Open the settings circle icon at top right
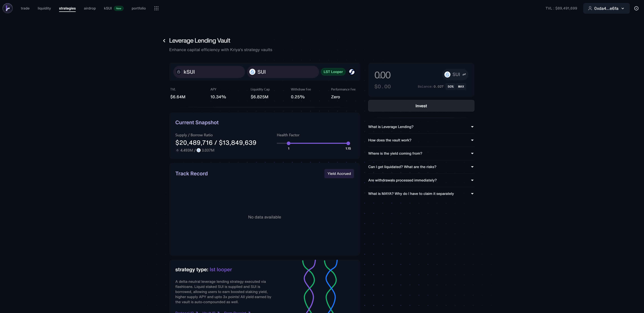 point(636,8)
